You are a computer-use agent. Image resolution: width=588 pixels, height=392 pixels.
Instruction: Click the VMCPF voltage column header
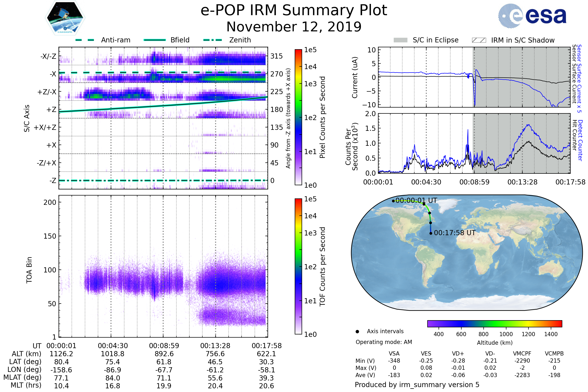[522, 354]
